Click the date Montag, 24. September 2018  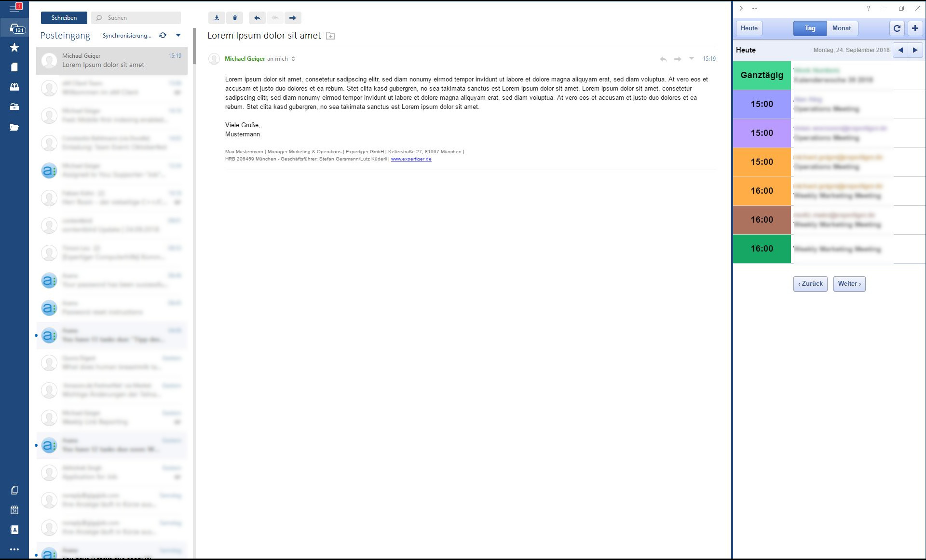pyautogui.click(x=851, y=50)
